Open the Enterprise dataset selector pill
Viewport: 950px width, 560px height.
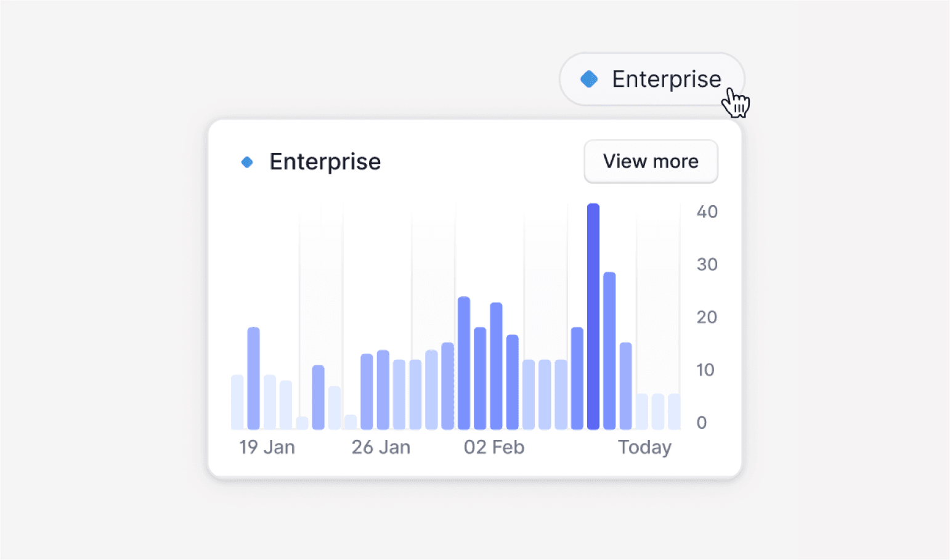coord(652,79)
